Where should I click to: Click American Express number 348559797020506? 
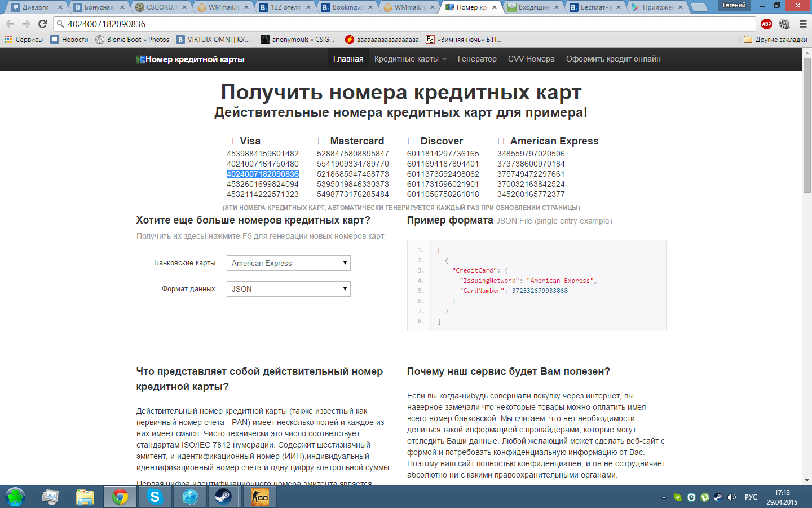coord(531,154)
